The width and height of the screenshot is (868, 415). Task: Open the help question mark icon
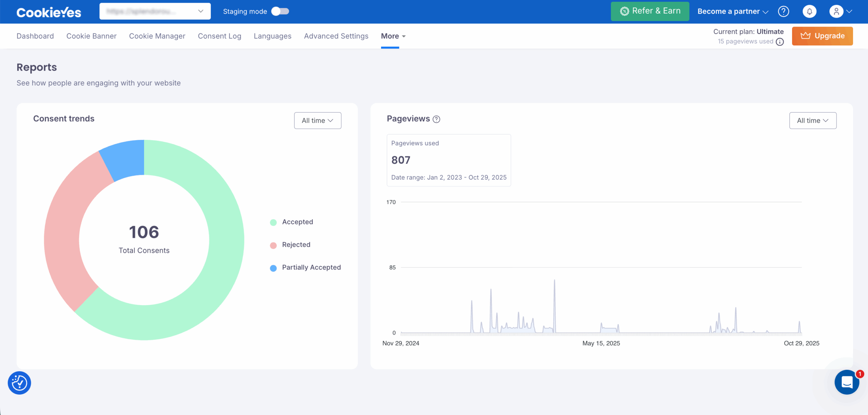pos(784,11)
